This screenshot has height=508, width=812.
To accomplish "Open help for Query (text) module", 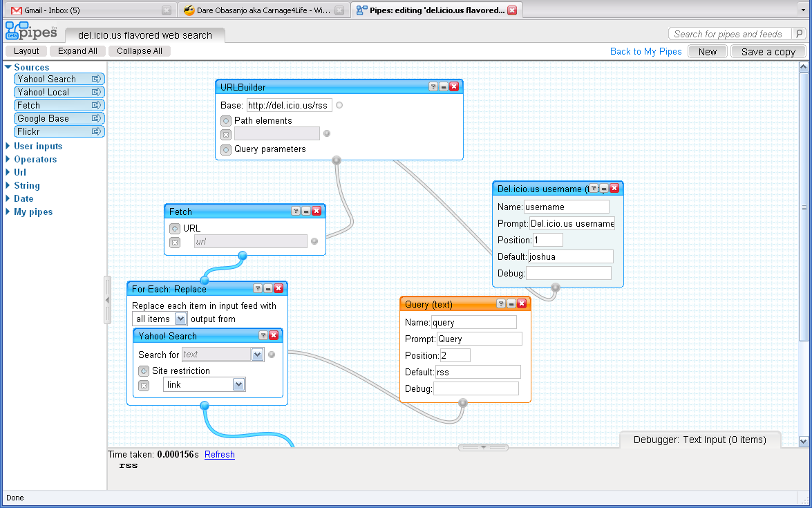I will [501, 303].
